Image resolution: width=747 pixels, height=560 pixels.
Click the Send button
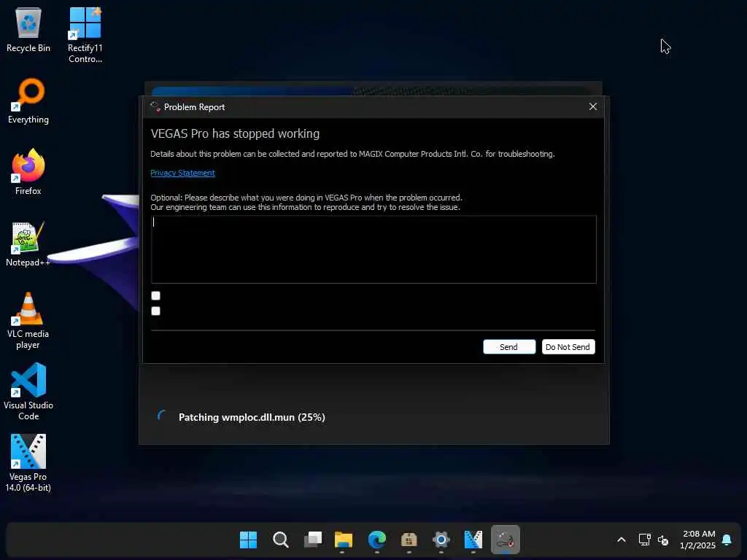pyautogui.click(x=508, y=346)
